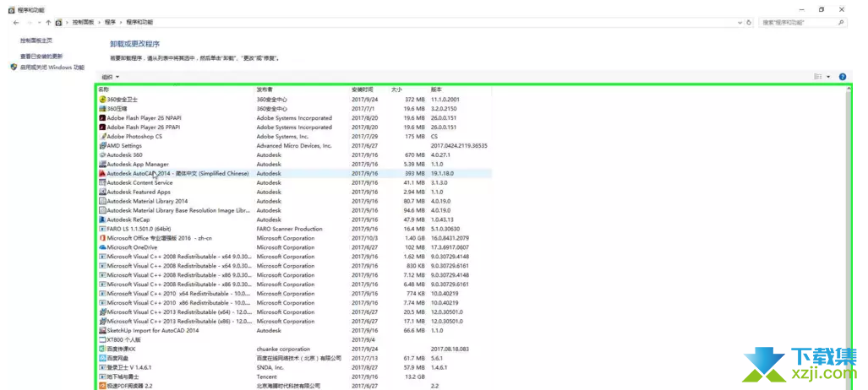Open the recent locations dropdown arrow
Screen dimensions: 868x390
point(40,23)
